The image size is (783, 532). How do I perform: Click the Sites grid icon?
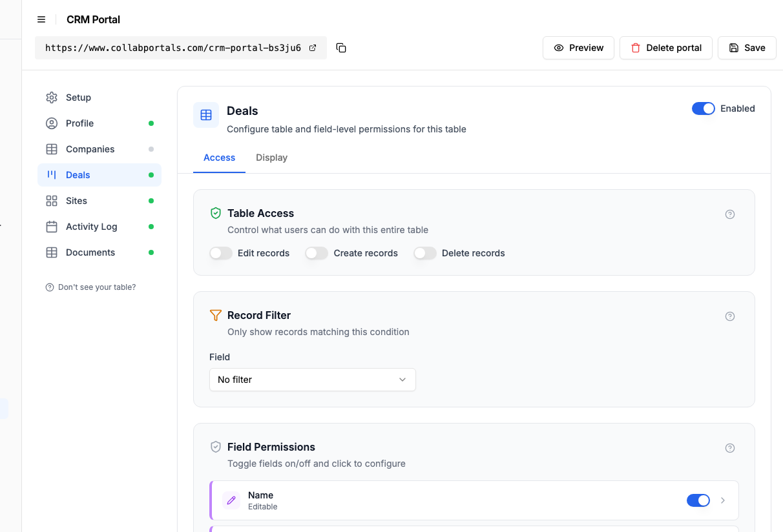click(52, 201)
